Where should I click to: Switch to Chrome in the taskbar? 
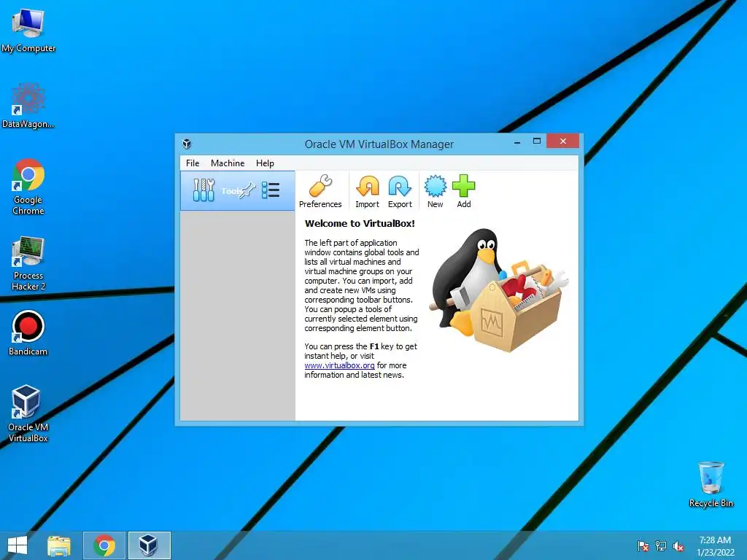pyautogui.click(x=104, y=545)
